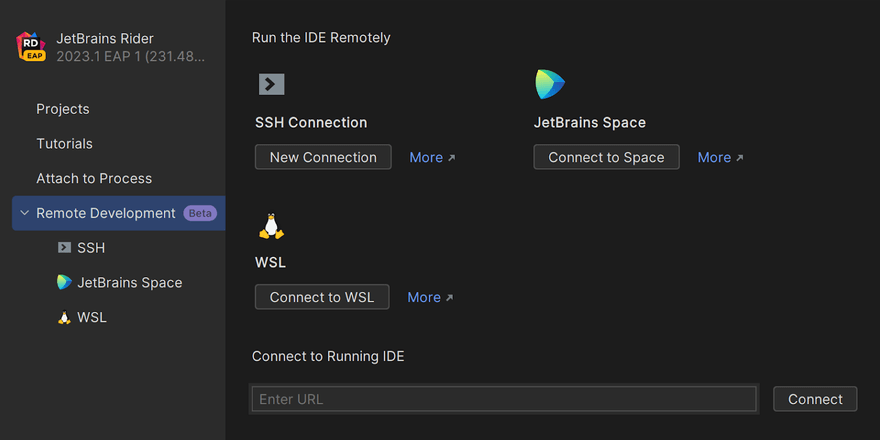Open the More link for JetBrains Space

coord(720,157)
